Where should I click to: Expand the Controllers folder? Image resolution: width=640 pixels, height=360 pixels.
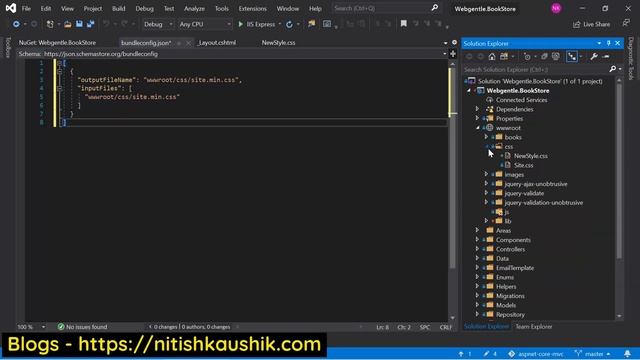tap(477, 249)
